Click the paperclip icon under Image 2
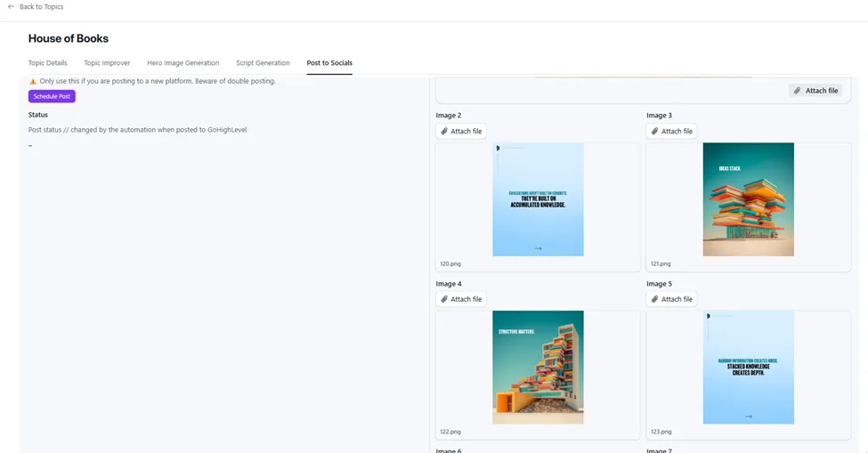Screen dimensions: 868x453 click(444, 131)
